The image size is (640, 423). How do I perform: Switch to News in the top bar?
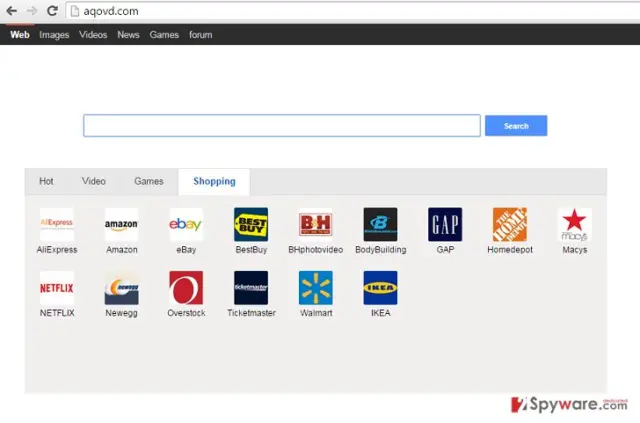pyautogui.click(x=128, y=35)
